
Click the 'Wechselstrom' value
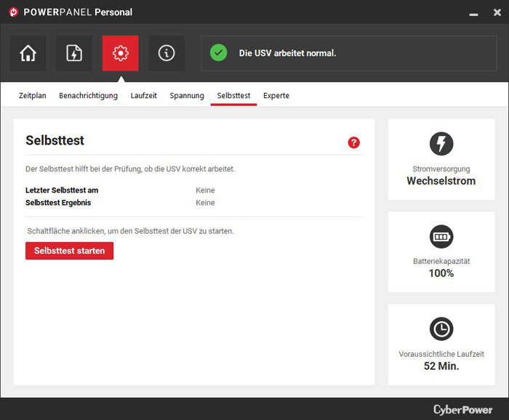[441, 181]
